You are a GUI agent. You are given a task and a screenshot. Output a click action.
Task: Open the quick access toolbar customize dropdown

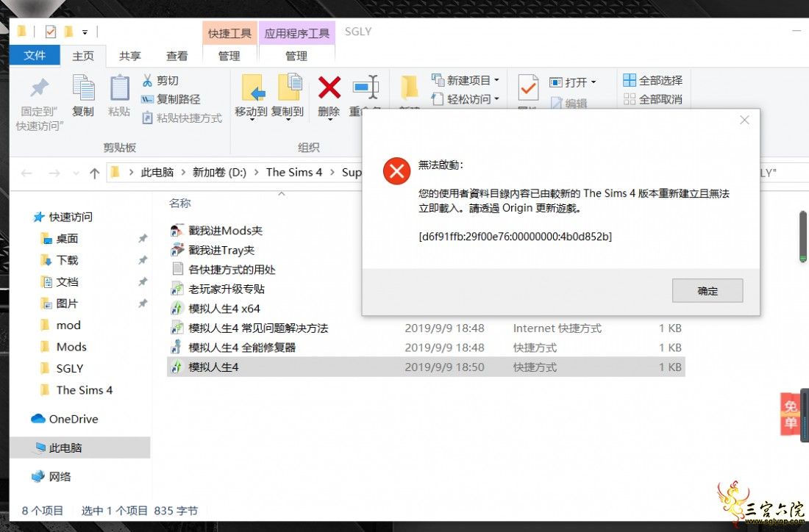[x=85, y=32]
